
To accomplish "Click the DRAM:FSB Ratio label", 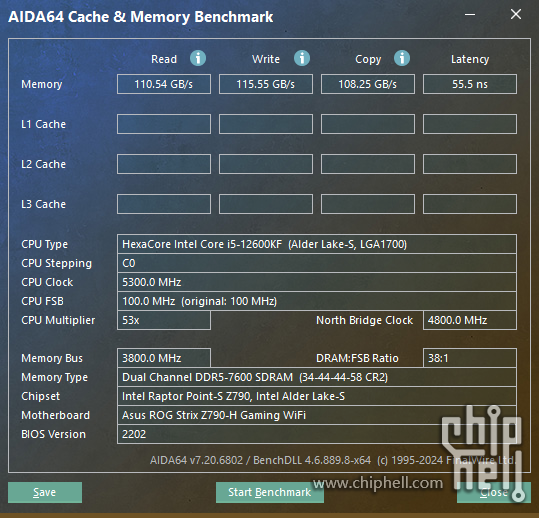I will (357, 358).
